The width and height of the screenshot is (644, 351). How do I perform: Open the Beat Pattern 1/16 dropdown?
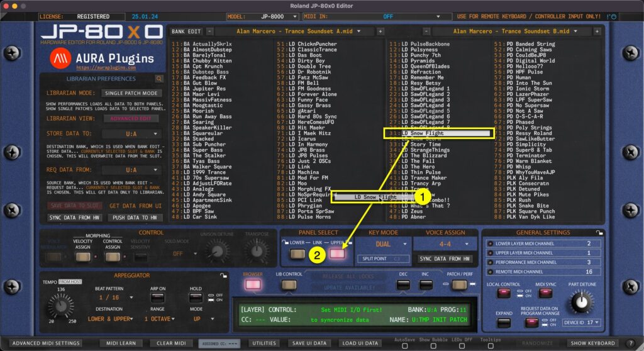click(114, 298)
